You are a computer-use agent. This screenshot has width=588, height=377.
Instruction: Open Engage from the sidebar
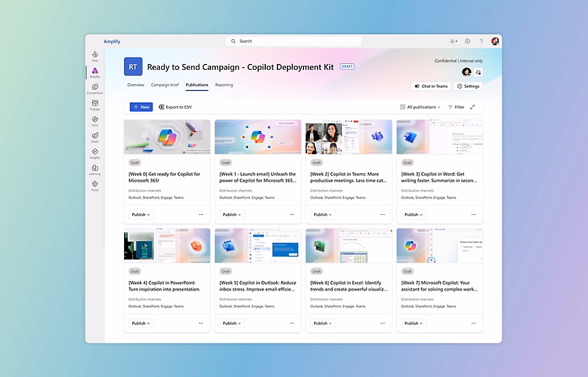[95, 105]
